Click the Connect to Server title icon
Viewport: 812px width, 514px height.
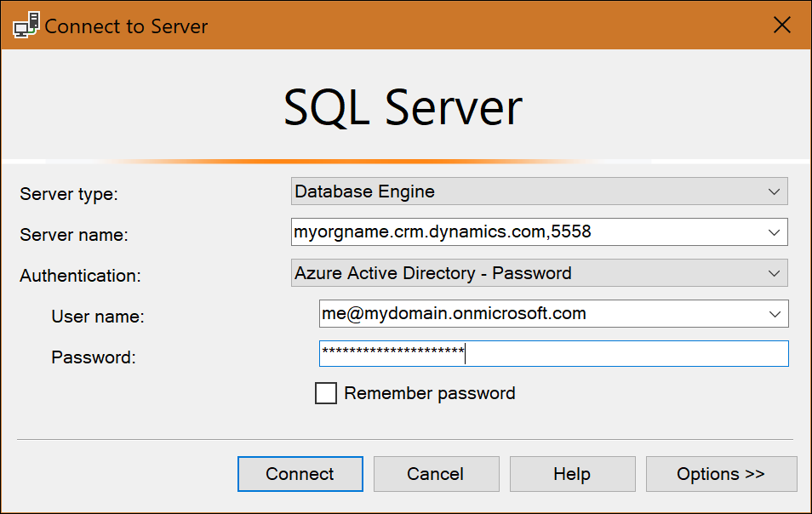[x=26, y=26]
